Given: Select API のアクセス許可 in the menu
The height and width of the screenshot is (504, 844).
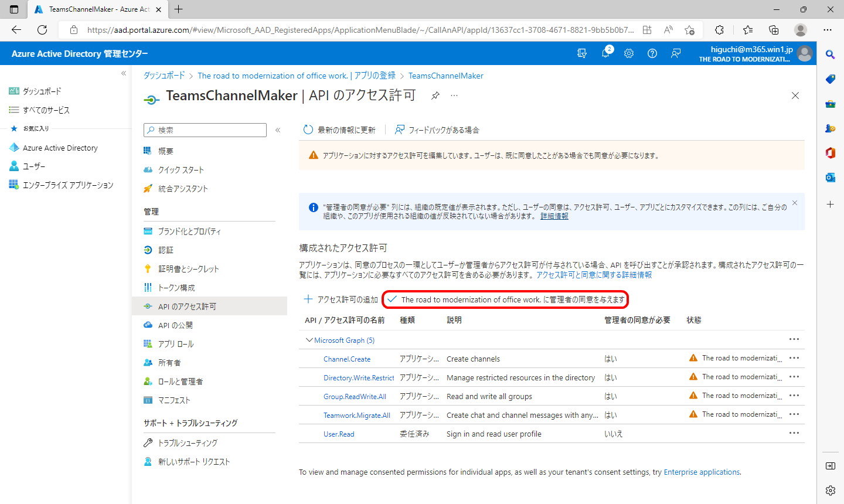Looking at the screenshot, I should tap(209, 307).
